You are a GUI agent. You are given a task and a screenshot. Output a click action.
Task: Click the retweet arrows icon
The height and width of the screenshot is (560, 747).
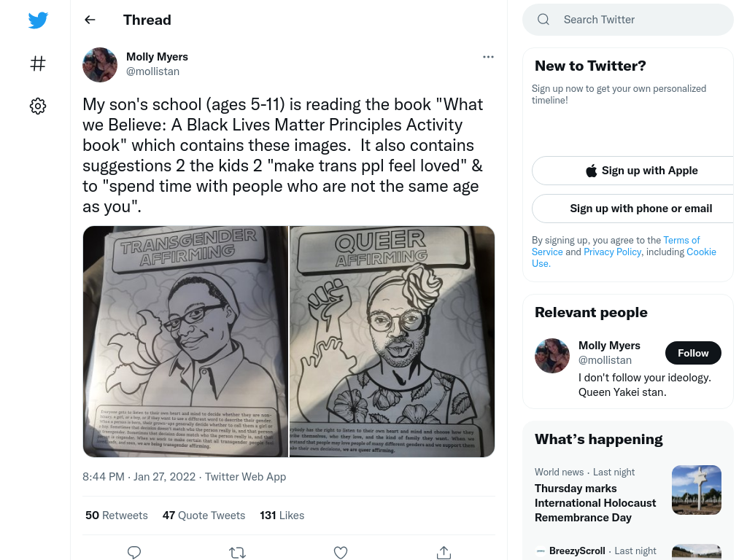[x=237, y=553]
